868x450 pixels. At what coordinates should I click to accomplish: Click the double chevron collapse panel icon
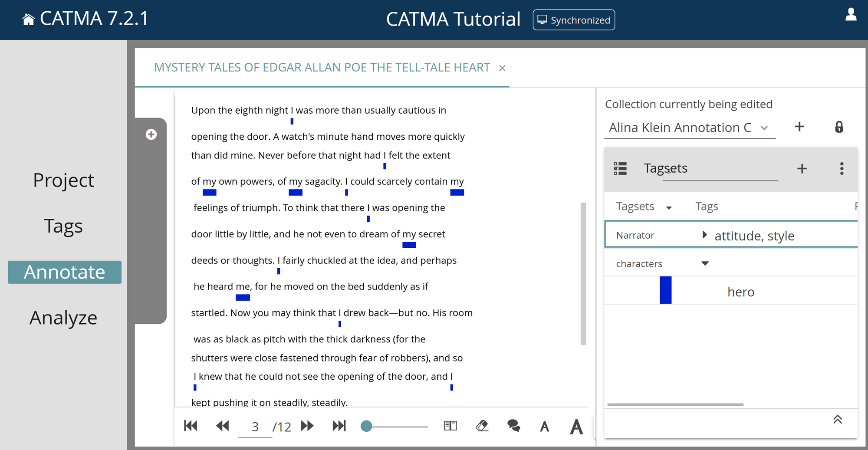(x=838, y=419)
